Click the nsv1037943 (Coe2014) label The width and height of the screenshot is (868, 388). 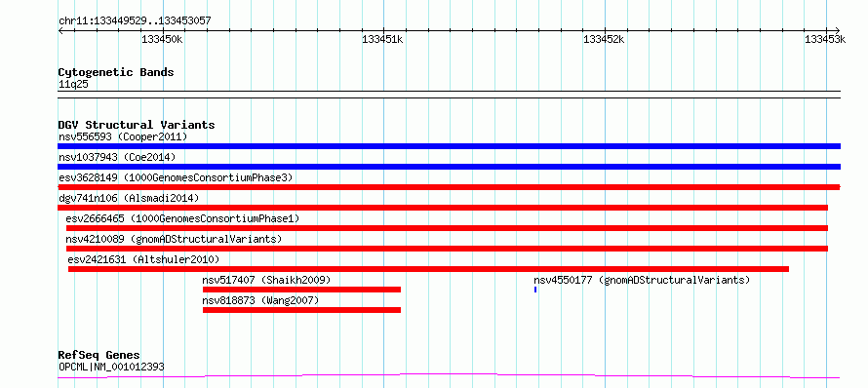(x=117, y=157)
